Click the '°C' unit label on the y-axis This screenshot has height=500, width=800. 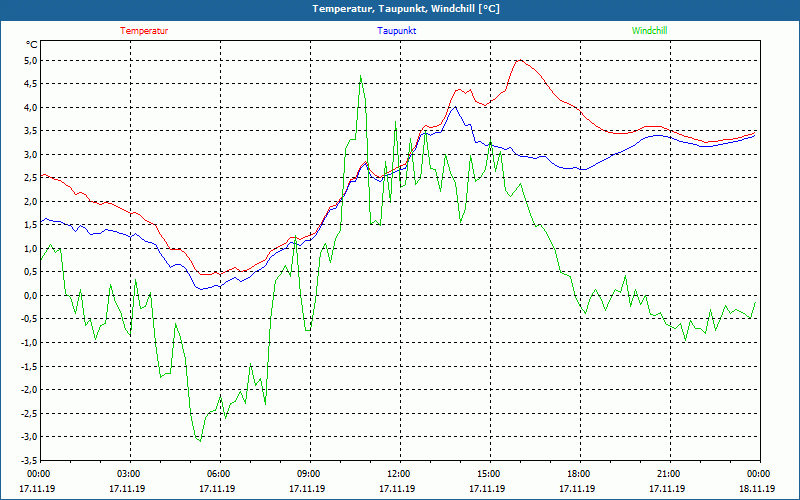(x=32, y=45)
